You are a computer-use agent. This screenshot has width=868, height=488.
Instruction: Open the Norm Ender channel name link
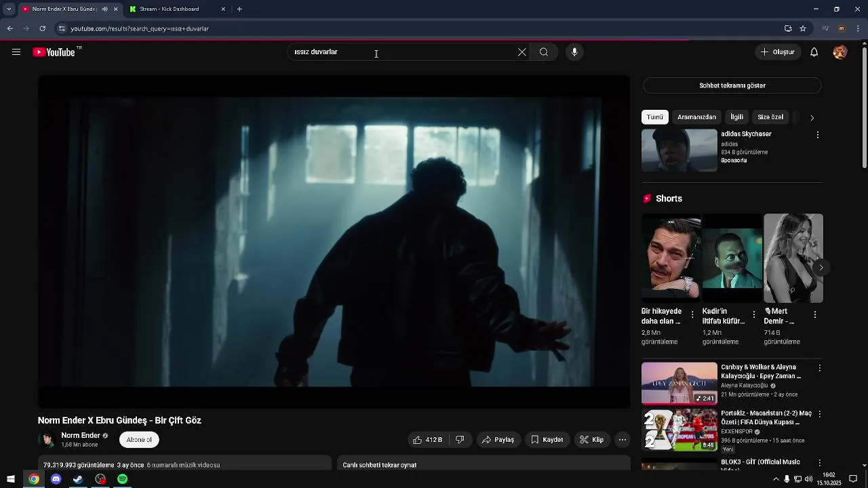[81, 436]
